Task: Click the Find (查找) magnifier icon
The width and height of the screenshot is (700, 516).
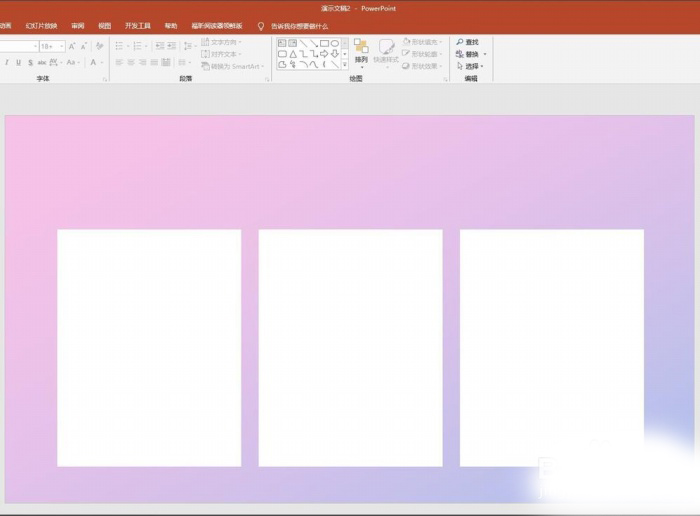Action: [460, 42]
